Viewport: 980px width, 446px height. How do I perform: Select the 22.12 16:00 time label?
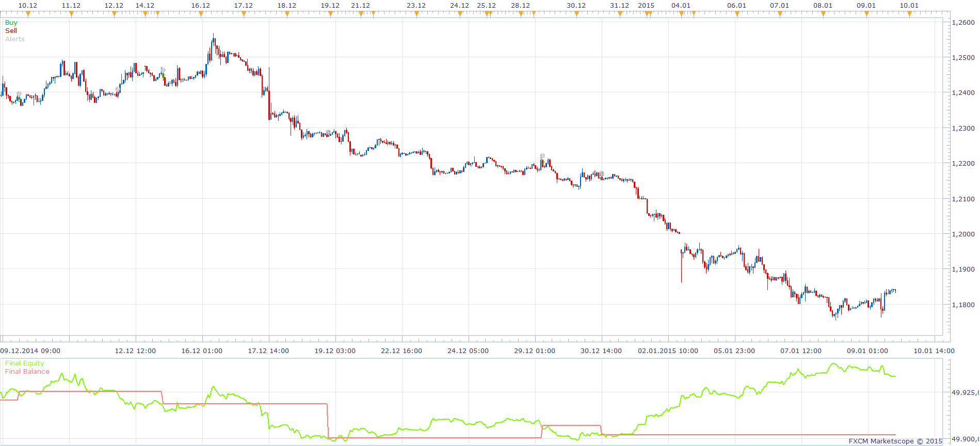[x=401, y=351]
